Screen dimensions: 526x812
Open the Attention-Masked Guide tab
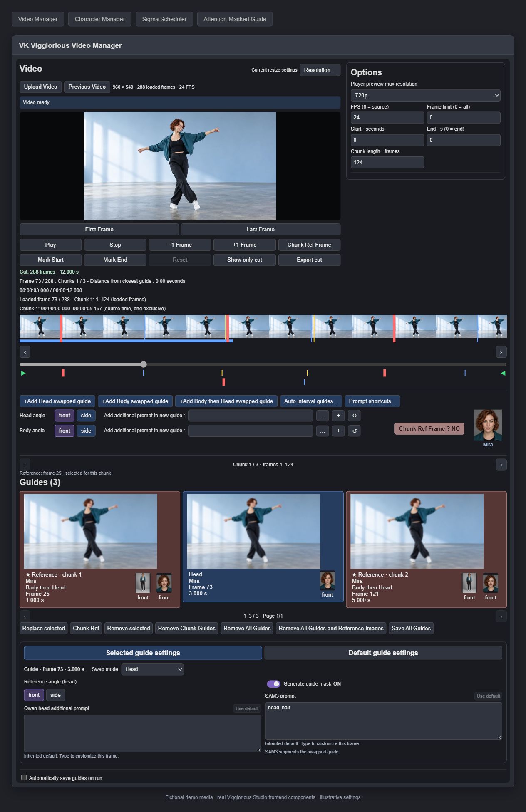(x=235, y=19)
